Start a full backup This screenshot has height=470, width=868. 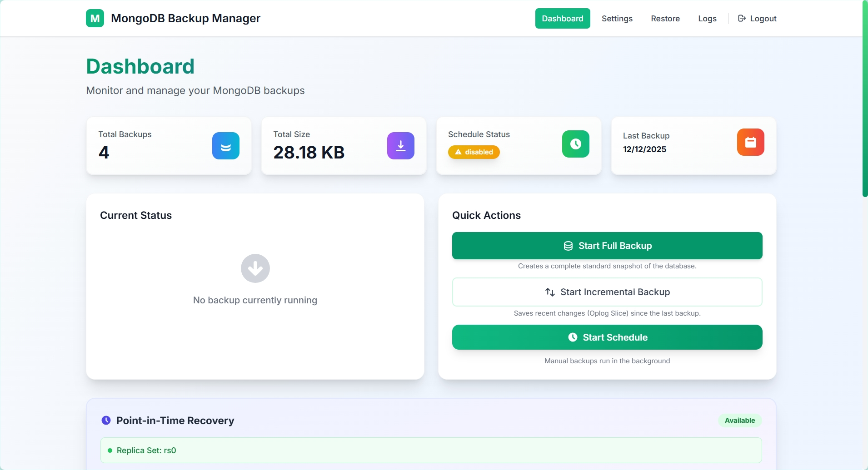click(x=607, y=246)
